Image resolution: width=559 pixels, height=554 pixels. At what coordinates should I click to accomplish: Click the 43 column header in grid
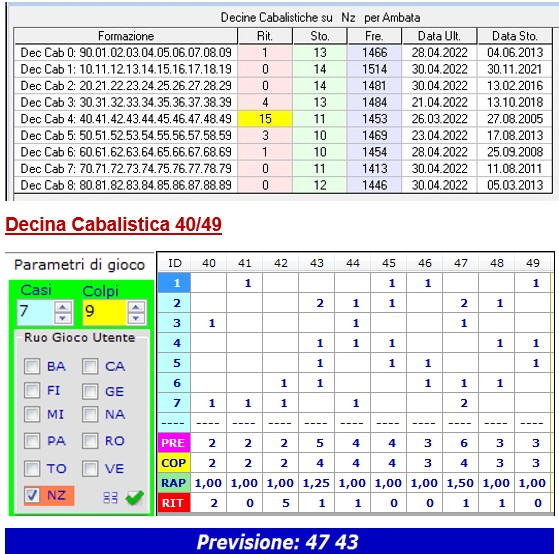(x=316, y=263)
